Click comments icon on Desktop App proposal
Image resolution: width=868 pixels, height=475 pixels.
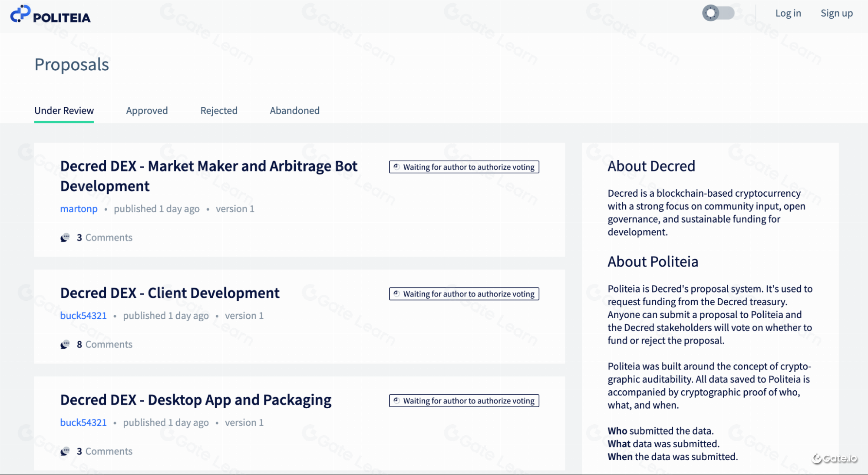[x=65, y=451]
